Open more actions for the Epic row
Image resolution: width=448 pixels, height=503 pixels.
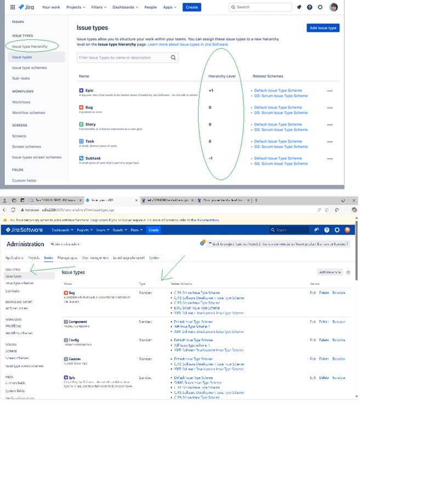(x=330, y=91)
